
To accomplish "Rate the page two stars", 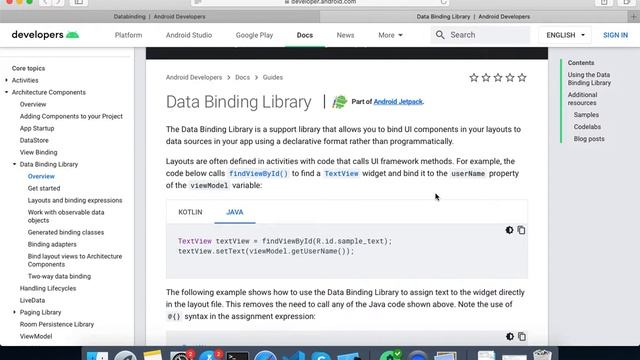I will coord(486,78).
